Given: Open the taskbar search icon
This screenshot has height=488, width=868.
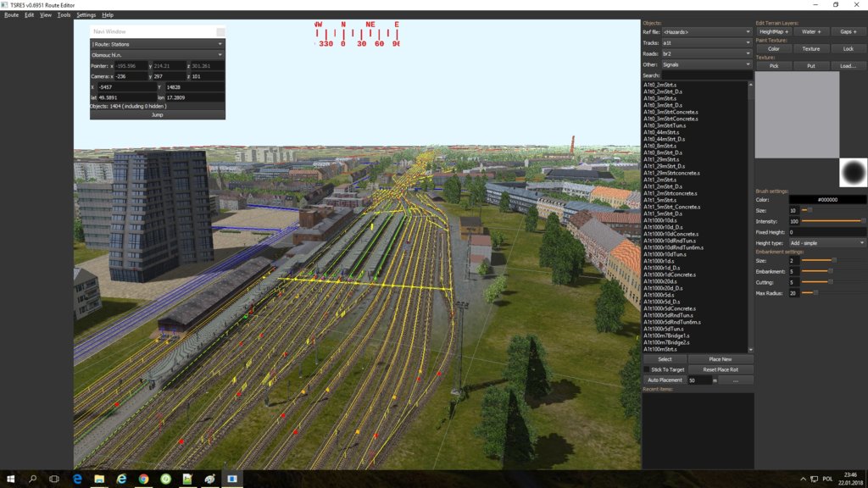Looking at the screenshot, I should 33,479.
